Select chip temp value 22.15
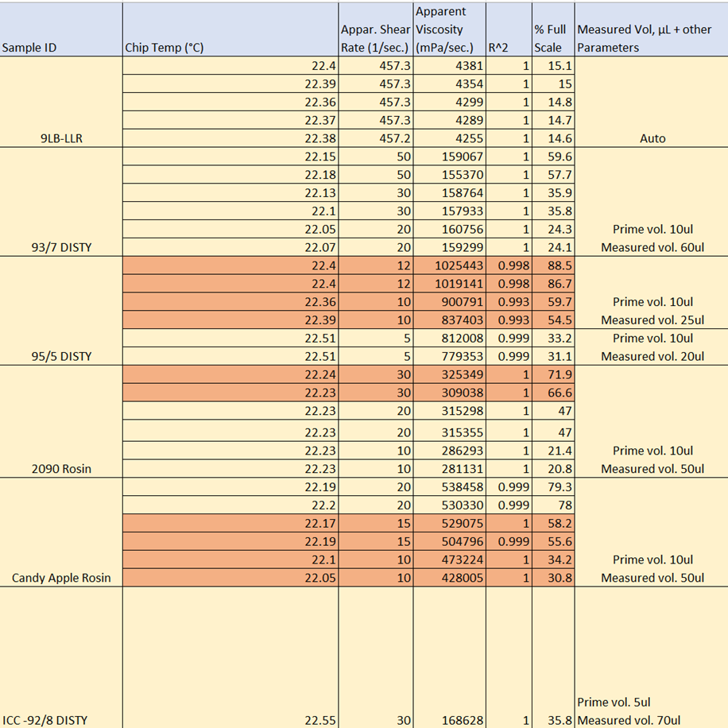728x728 pixels. [x=230, y=157]
